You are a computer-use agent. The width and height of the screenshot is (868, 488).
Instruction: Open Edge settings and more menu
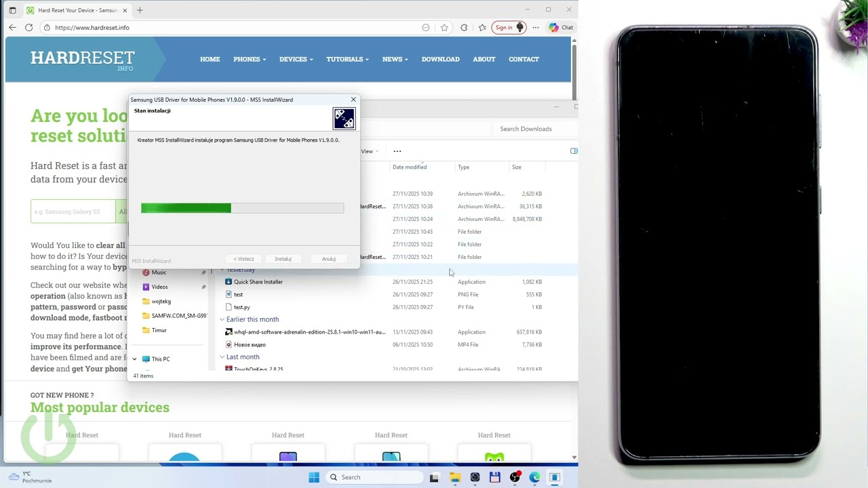pos(536,28)
